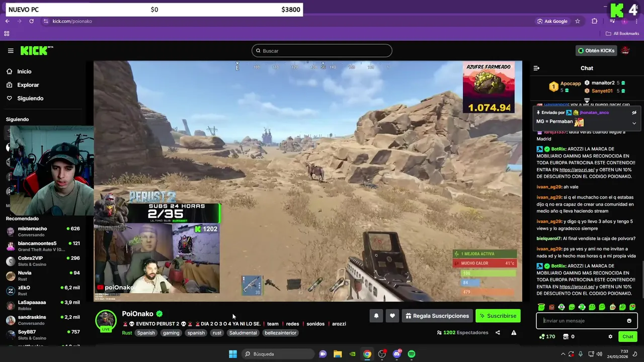Open Siguiendo in the sidebar
644x362 pixels.
point(30,99)
